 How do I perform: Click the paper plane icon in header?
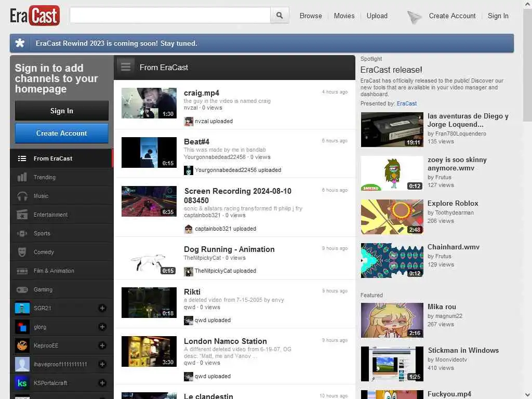click(414, 17)
